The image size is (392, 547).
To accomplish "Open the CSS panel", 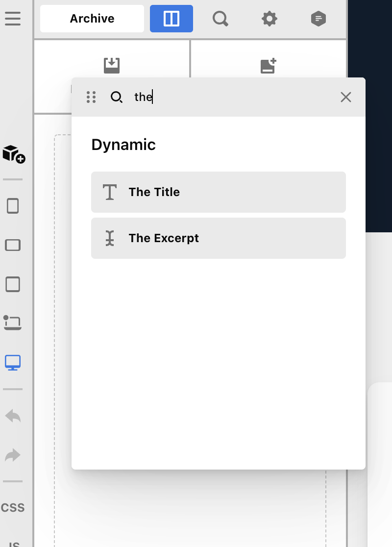I will tap(13, 508).
